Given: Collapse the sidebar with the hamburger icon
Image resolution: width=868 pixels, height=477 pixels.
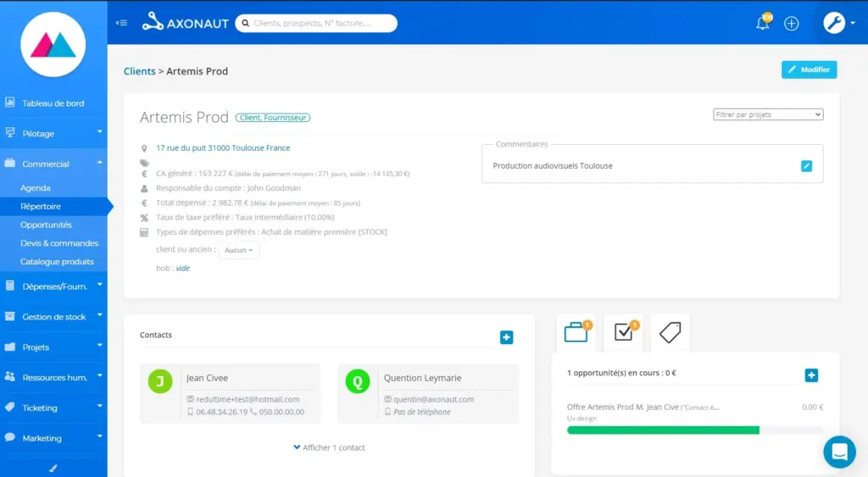Looking at the screenshot, I should click(x=122, y=23).
